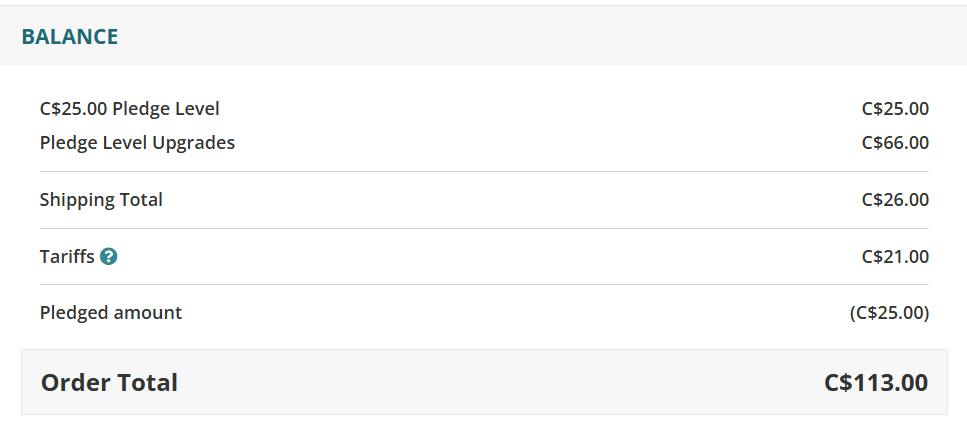967x430 pixels.
Task: Click the gray BALANCE header bar
Action: tap(484, 36)
